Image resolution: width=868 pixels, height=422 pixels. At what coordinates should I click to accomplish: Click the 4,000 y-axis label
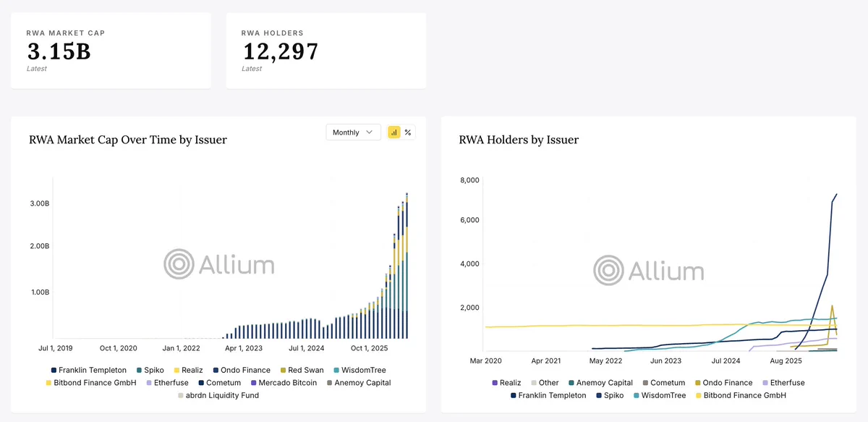[469, 263]
